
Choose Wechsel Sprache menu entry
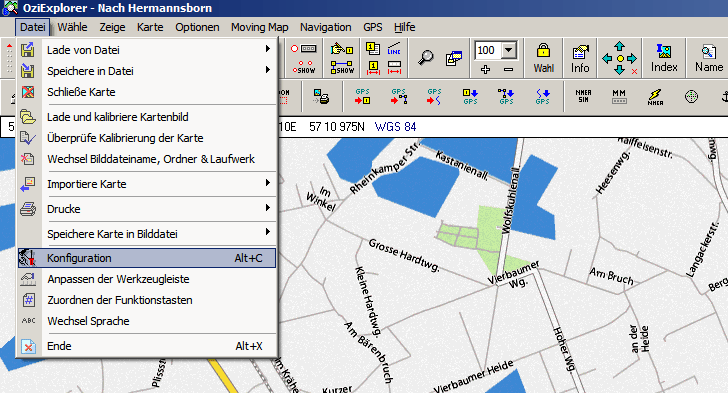147,321
